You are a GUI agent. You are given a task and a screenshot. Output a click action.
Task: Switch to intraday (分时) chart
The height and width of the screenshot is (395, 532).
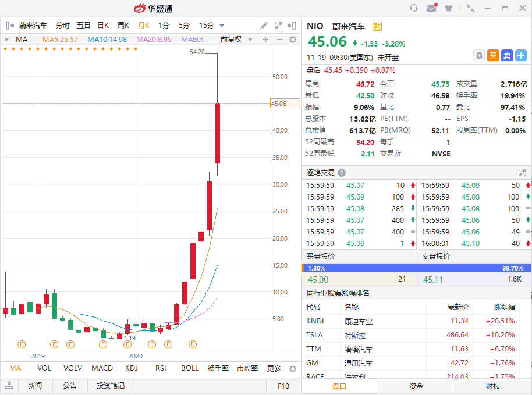pos(62,26)
